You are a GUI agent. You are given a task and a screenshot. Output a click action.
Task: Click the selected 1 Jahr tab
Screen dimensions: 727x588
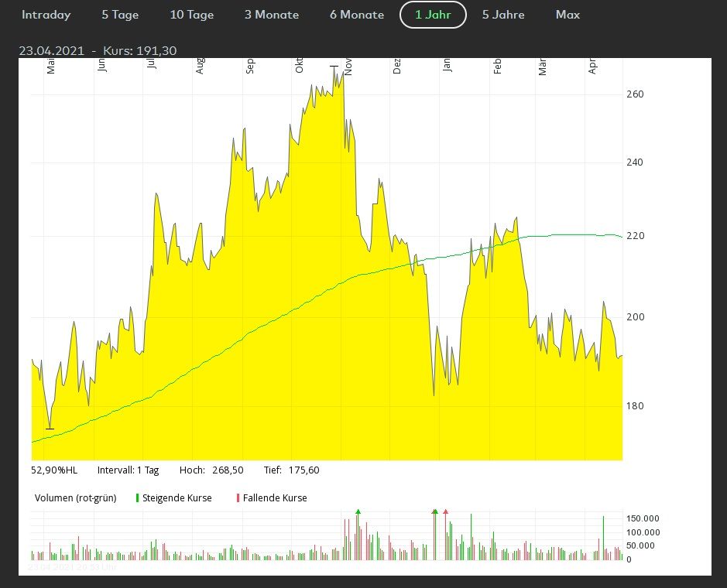click(433, 15)
